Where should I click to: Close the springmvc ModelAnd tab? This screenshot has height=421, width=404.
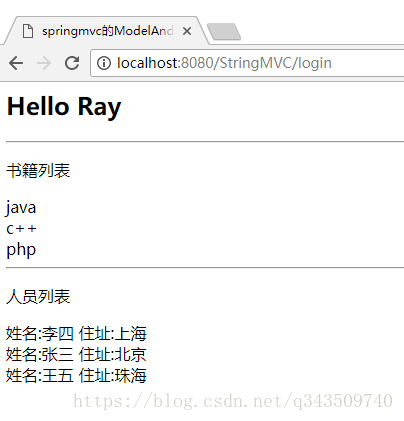click(x=187, y=31)
